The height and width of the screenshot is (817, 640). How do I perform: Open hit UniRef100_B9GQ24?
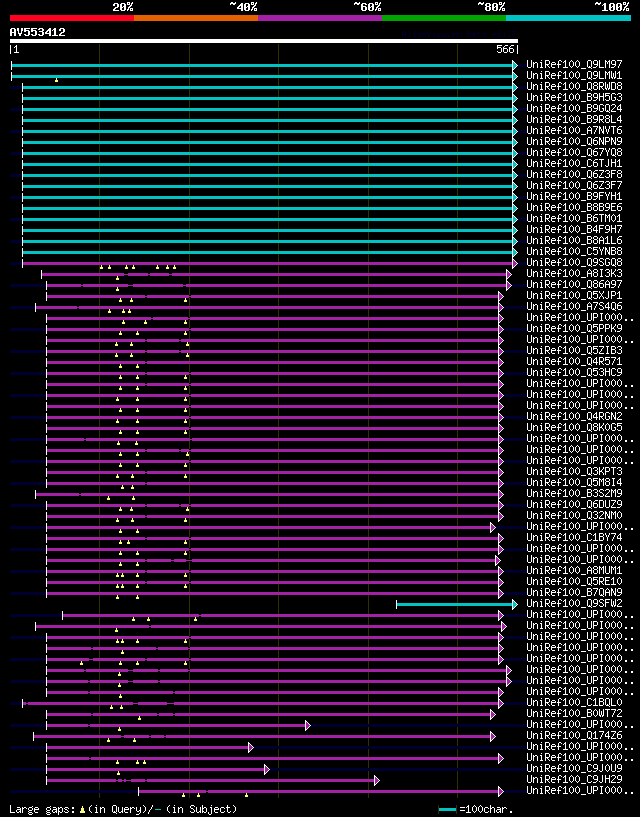574,108
